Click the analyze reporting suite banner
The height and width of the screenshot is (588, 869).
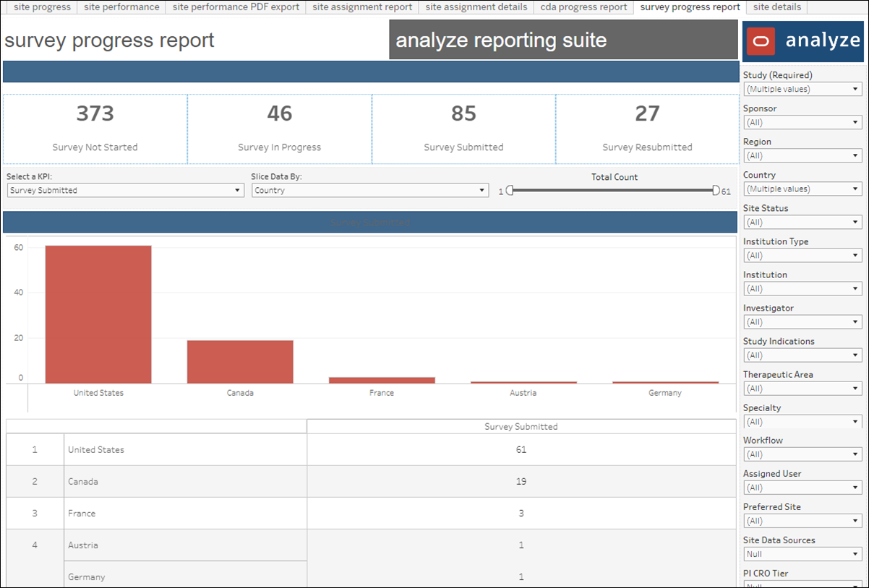click(x=563, y=40)
